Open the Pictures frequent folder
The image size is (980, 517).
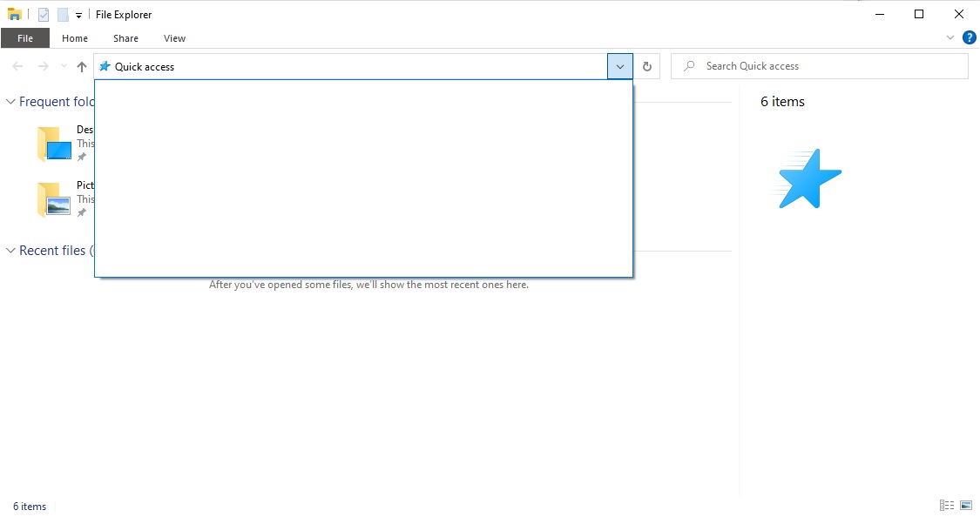tap(56, 198)
